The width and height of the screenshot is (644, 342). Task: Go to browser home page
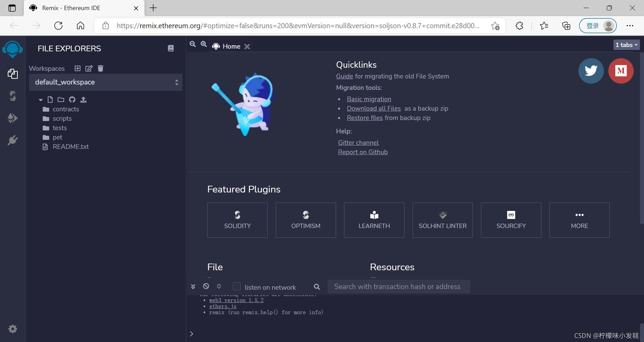click(x=80, y=25)
